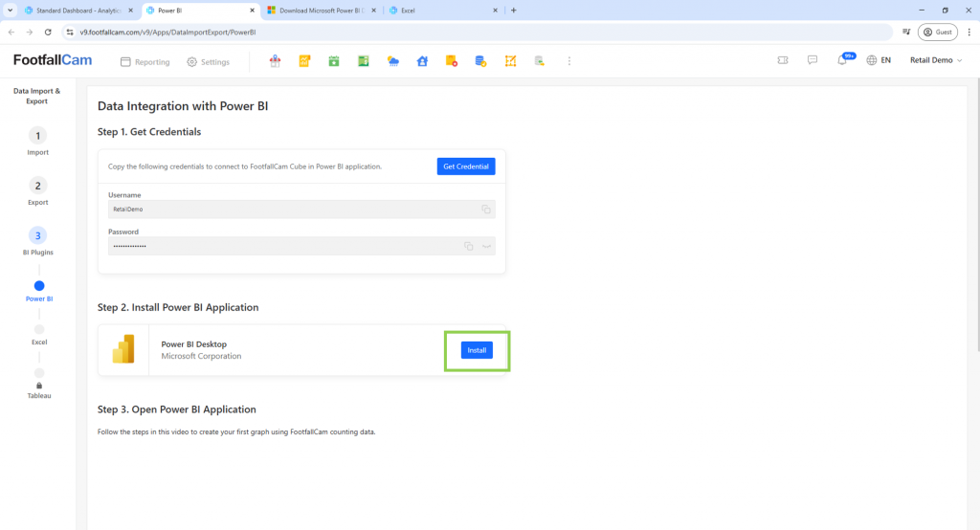Go back in browser history

point(11,32)
